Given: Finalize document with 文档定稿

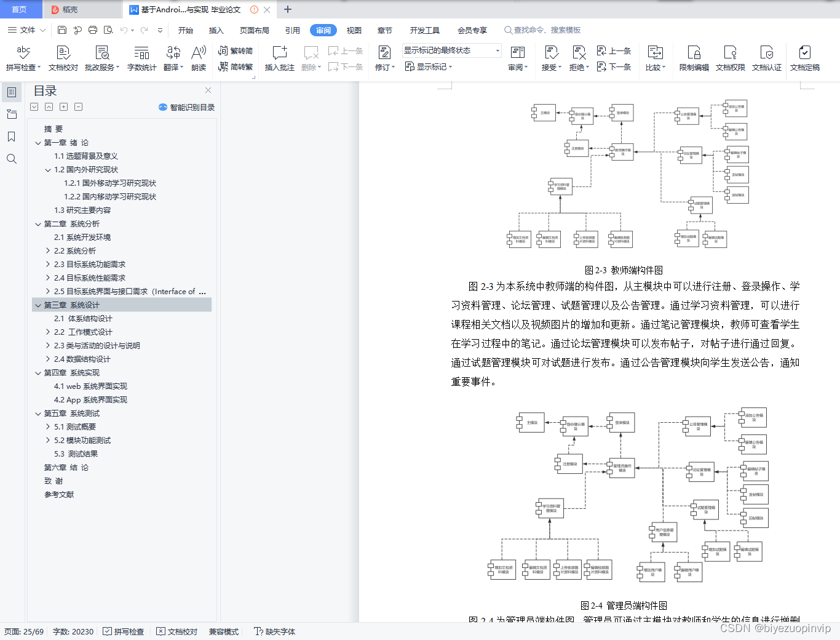Looking at the screenshot, I should (x=804, y=58).
